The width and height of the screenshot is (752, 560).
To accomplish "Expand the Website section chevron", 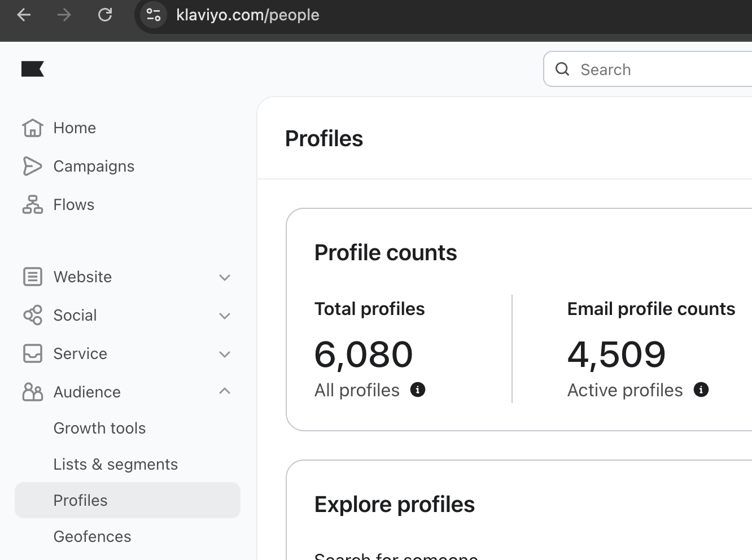I will click(225, 277).
